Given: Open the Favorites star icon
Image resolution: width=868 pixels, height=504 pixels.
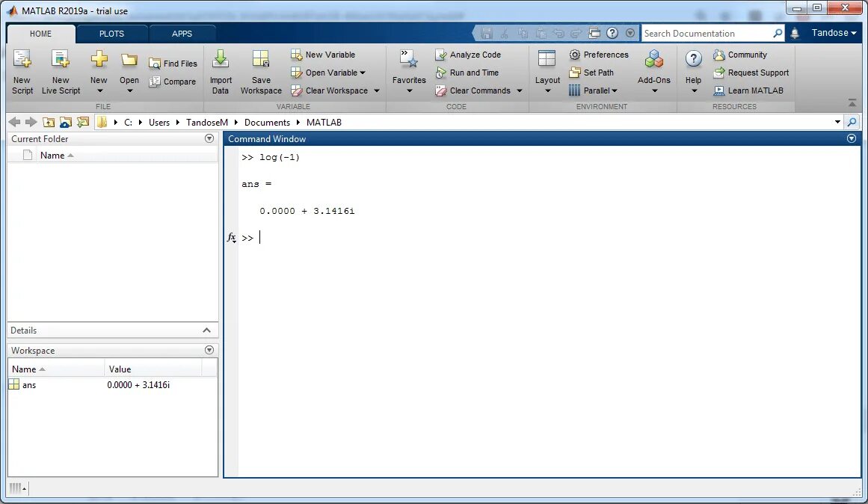Looking at the screenshot, I should click(409, 59).
